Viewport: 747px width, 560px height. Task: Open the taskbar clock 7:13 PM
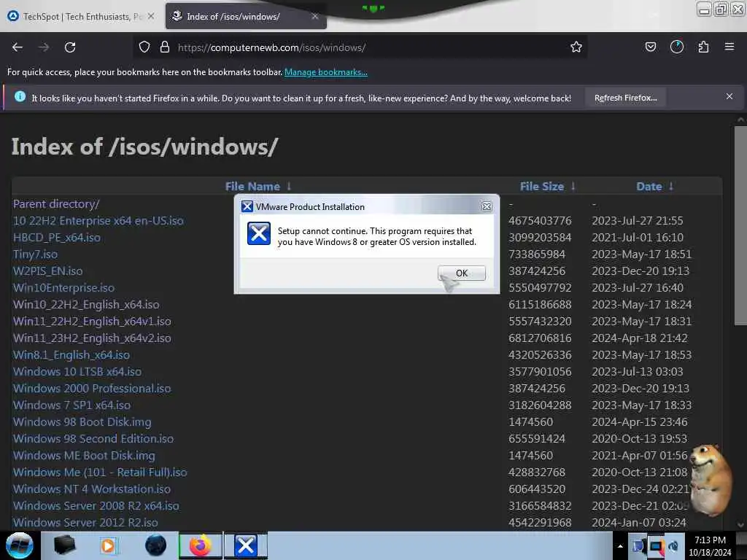click(x=710, y=545)
